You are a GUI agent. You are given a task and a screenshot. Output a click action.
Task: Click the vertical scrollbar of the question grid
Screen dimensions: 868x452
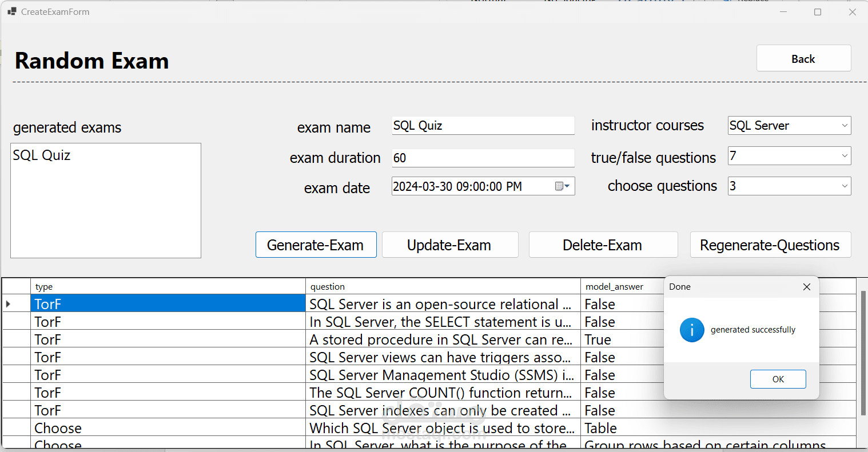pyautogui.click(x=863, y=353)
